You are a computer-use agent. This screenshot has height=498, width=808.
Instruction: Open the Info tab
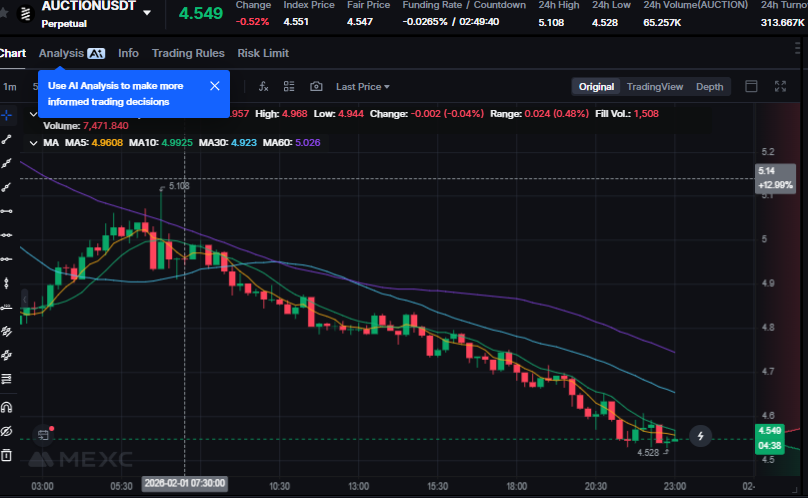click(128, 53)
